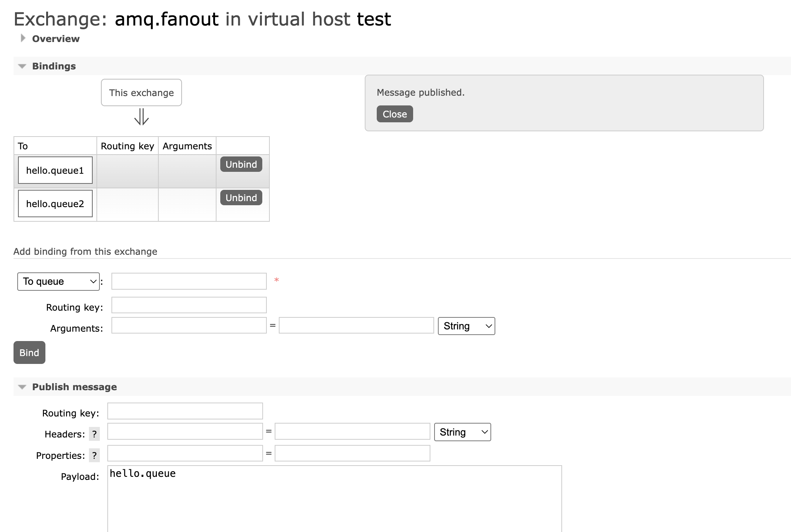Image resolution: width=791 pixels, height=532 pixels.
Task: Click the binding Routing key field
Action: pyautogui.click(x=189, y=305)
